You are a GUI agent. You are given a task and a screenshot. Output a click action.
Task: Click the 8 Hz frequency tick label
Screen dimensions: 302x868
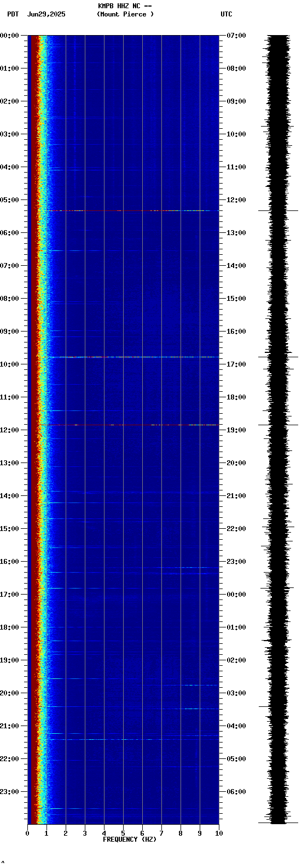[x=181, y=833]
